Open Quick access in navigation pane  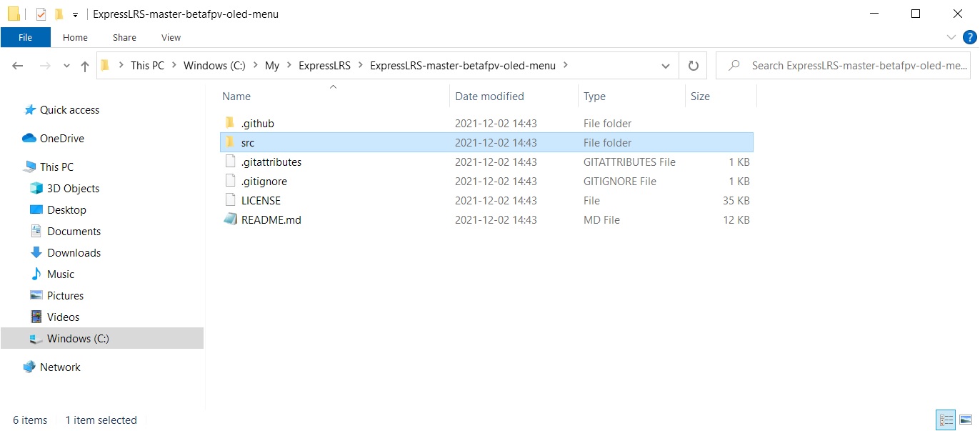pos(69,109)
